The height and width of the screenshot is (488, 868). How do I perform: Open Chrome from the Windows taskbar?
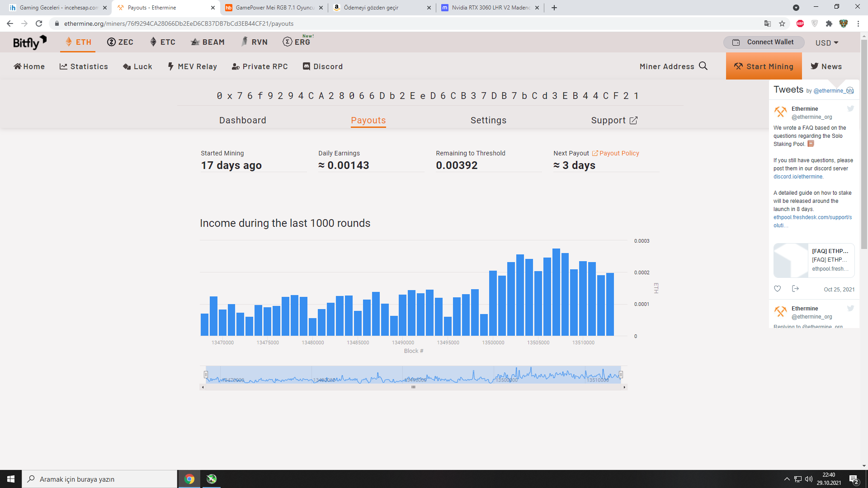point(189,479)
